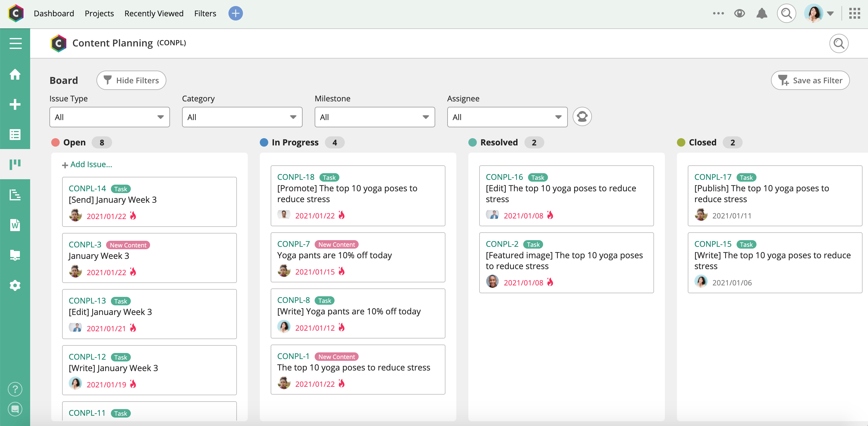Open the three-dots more menu
Viewport: 868px width, 426px height.
click(718, 14)
